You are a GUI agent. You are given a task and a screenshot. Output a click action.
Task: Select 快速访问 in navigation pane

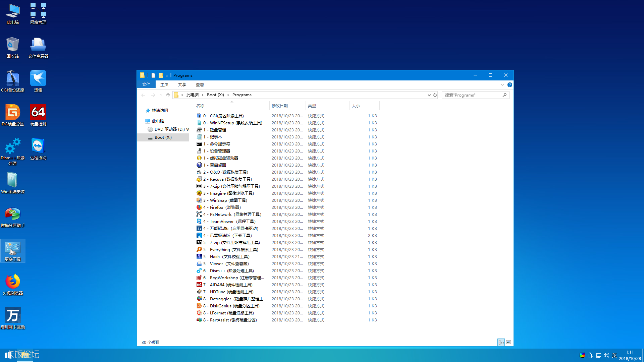tap(160, 110)
